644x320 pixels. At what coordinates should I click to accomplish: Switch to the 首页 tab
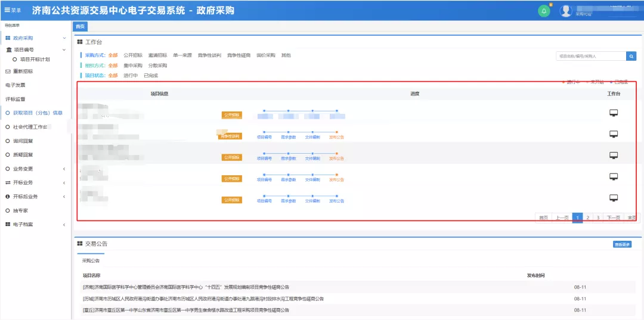point(80,27)
